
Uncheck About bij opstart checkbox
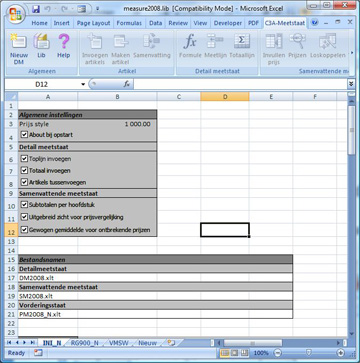point(24,135)
